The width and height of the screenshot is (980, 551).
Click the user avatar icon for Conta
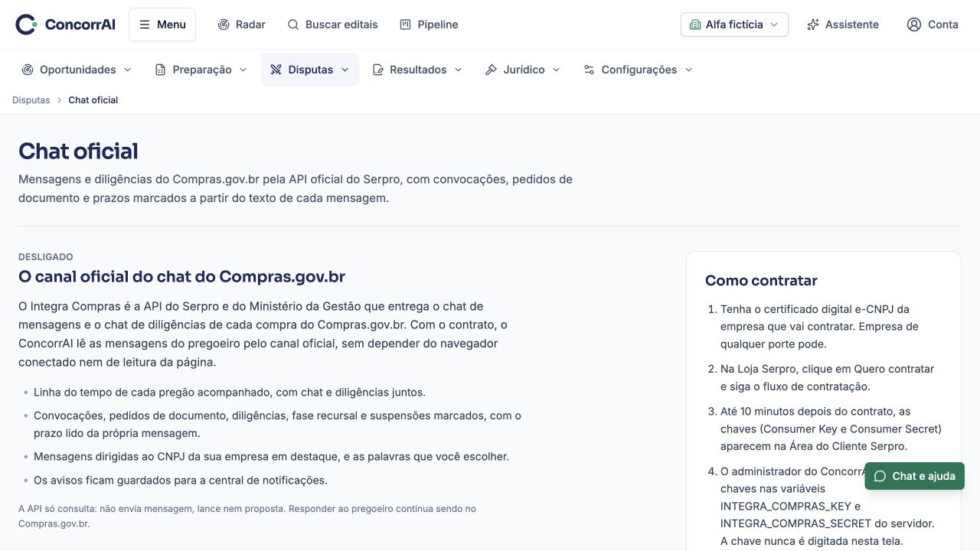[x=914, y=24]
